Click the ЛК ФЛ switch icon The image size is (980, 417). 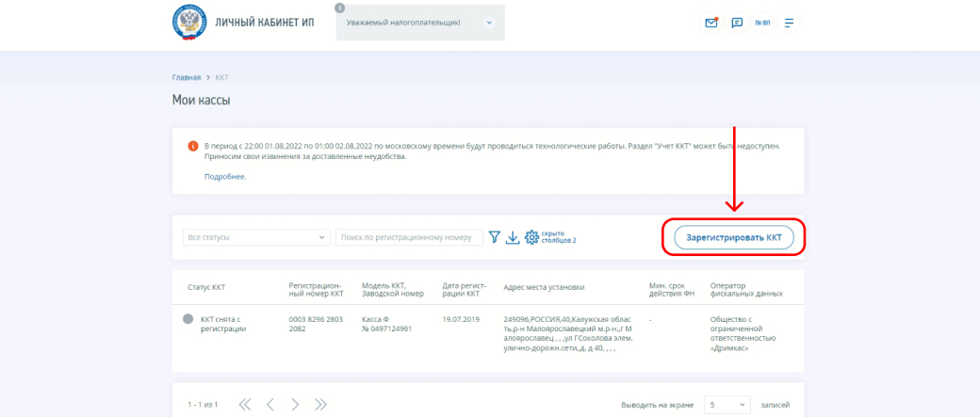click(762, 23)
